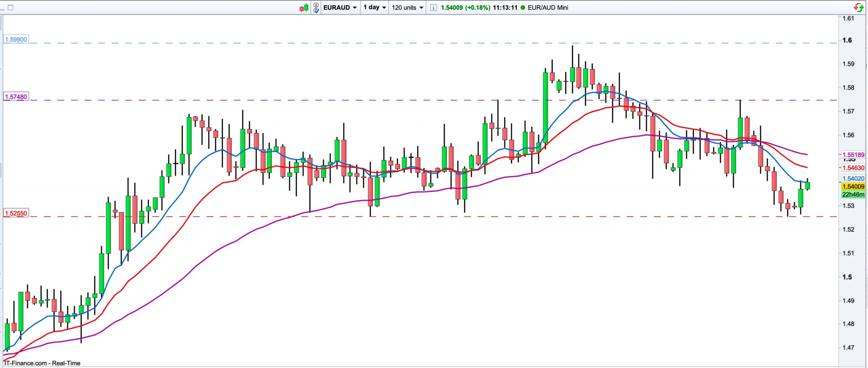Click the candlestick chart style icon
The image size is (868, 368).
[304, 7]
